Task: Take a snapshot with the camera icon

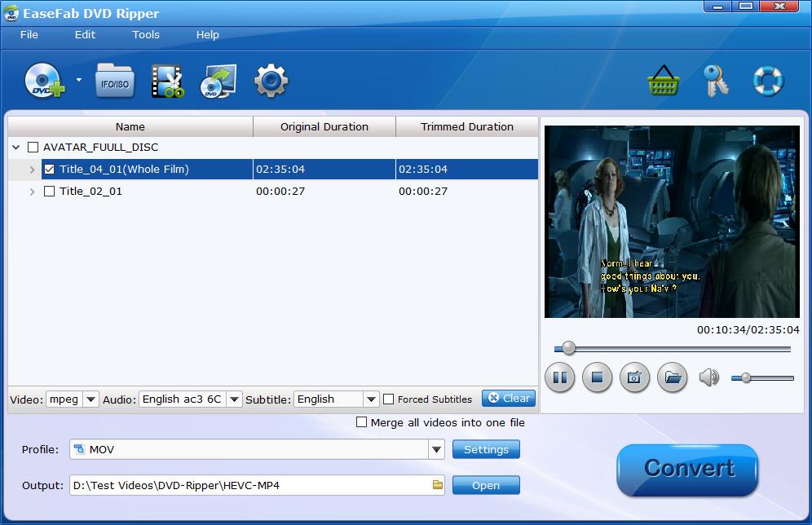Action: [x=634, y=377]
